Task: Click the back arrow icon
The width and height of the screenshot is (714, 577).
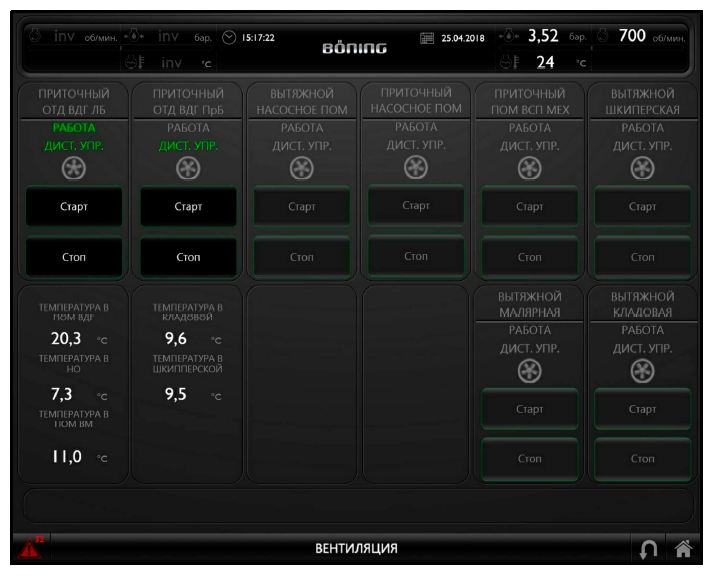Action: tap(648, 548)
